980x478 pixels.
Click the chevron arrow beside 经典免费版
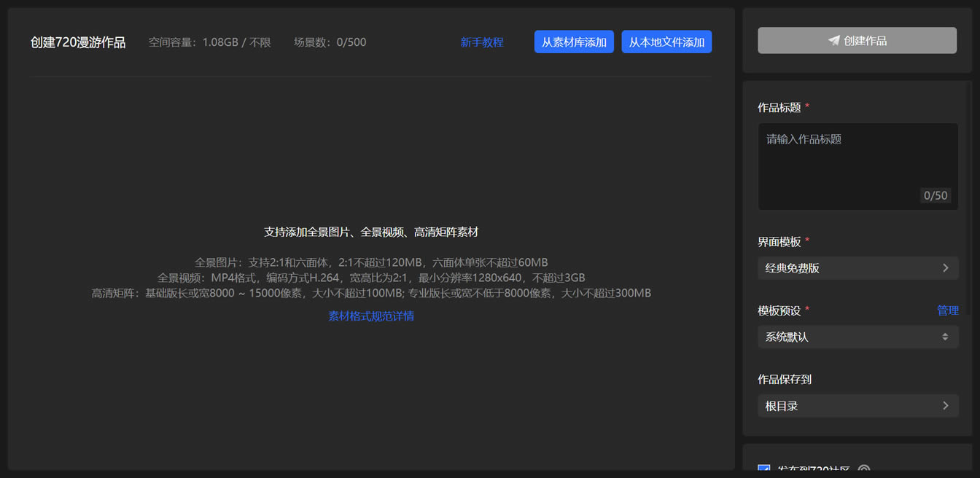946,268
